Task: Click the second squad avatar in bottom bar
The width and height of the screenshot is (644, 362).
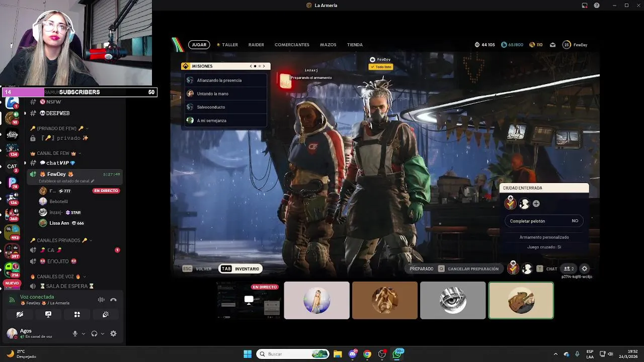Action: [x=527, y=269]
